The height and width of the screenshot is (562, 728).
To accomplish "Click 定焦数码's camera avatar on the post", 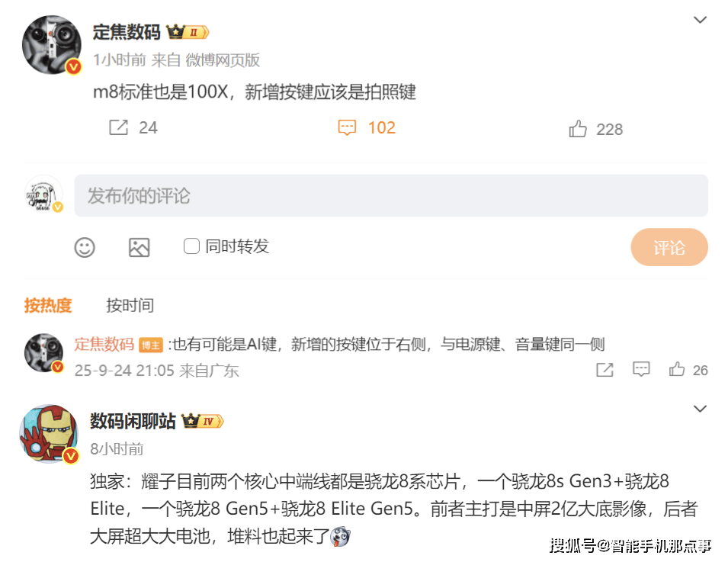I will 52,44.
